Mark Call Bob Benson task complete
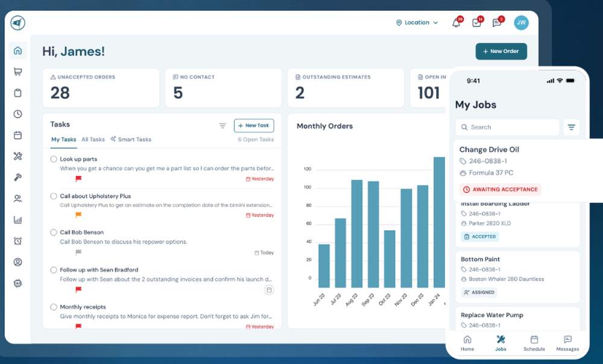603x364 pixels. [54, 232]
